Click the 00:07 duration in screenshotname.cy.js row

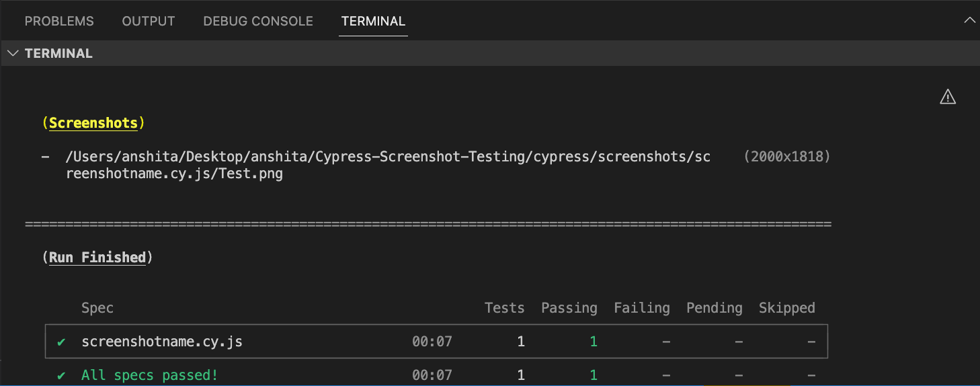(x=432, y=342)
